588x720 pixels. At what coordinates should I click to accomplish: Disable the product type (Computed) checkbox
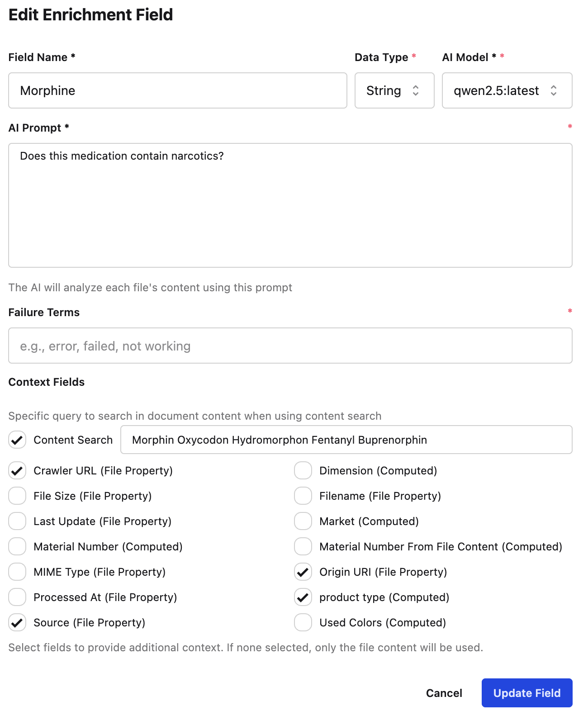click(303, 597)
